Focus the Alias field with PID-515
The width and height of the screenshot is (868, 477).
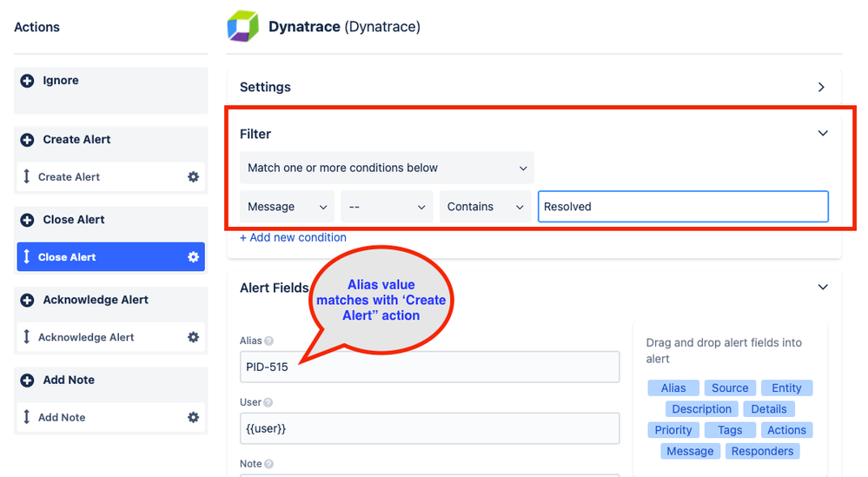coord(429,367)
